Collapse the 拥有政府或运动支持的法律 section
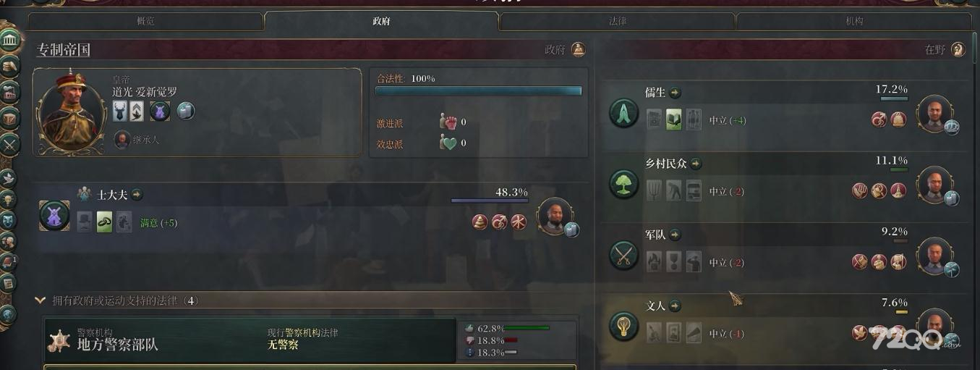The height and width of the screenshot is (370, 980). pyautogui.click(x=41, y=300)
